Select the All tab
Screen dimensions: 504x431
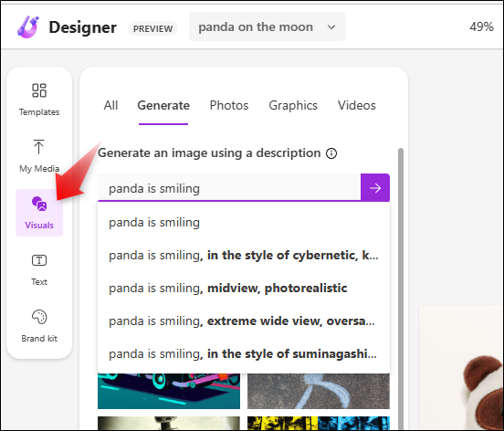pyautogui.click(x=110, y=105)
